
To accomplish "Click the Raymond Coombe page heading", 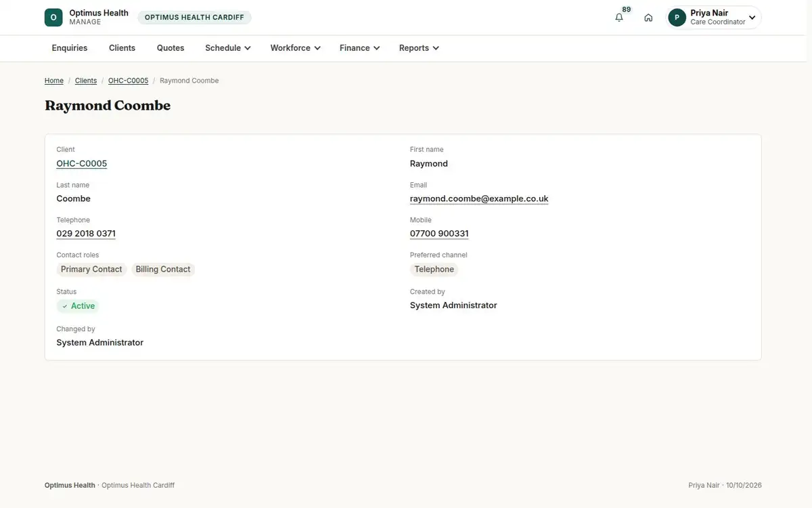I will tap(108, 106).
